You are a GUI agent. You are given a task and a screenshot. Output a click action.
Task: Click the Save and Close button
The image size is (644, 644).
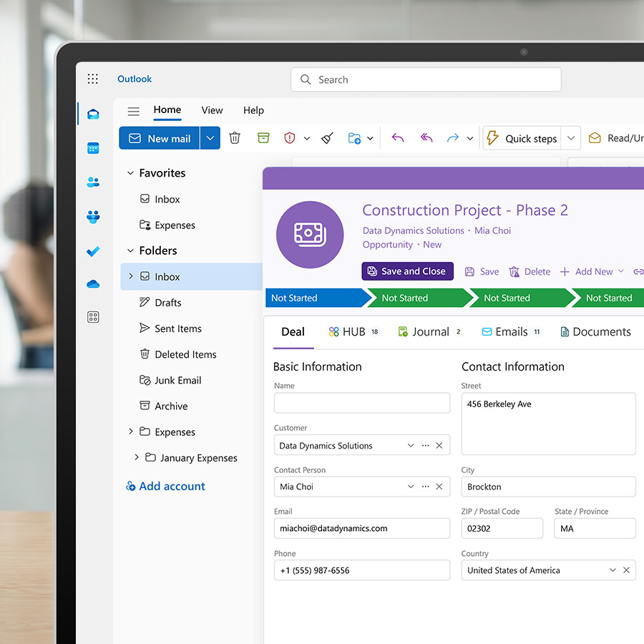(407, 271)
